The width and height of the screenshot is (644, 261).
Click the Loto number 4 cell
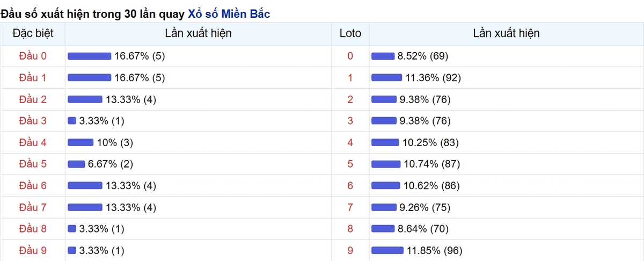[x=350, y=142]
